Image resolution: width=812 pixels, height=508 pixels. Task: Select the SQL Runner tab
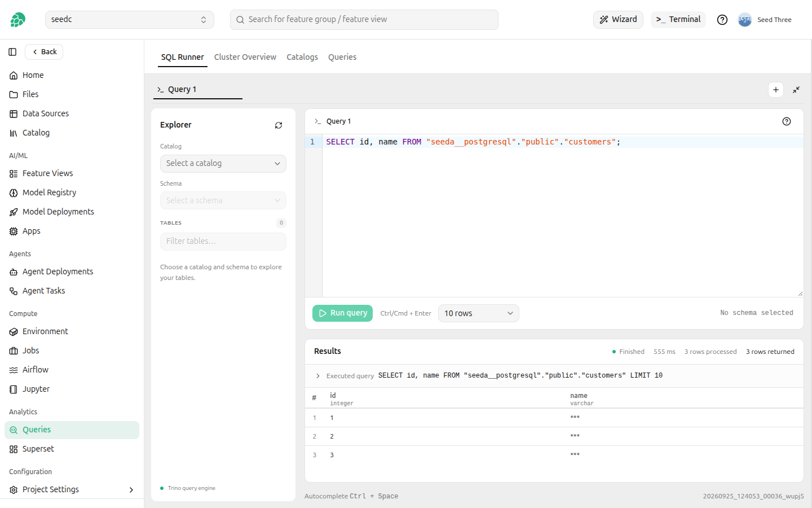(x=183, y=57)
